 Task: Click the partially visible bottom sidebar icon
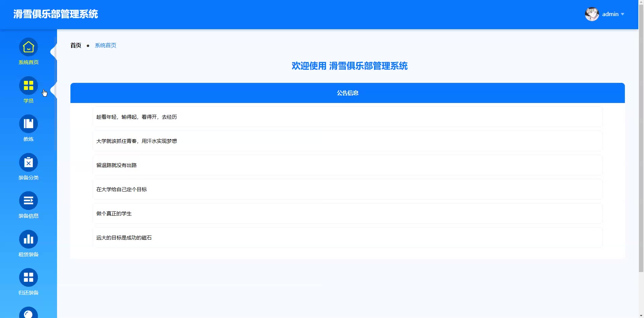[x=29, y=313]
